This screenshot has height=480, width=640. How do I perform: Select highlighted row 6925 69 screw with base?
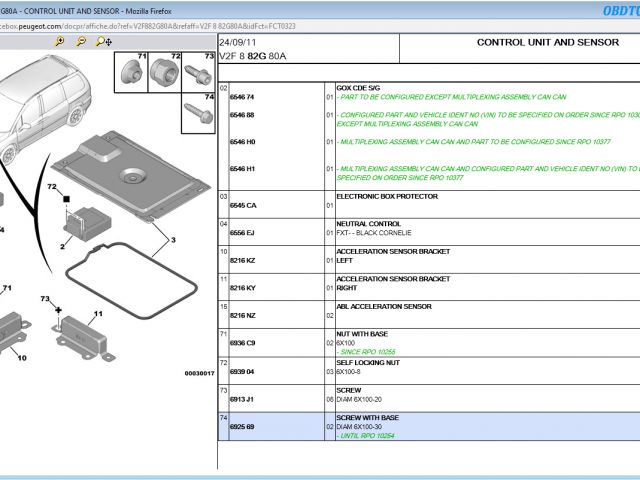[x=243, y=426]
